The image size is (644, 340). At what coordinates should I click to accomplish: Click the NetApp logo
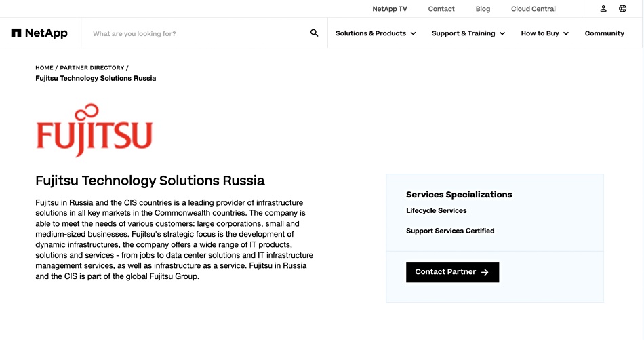39,33
